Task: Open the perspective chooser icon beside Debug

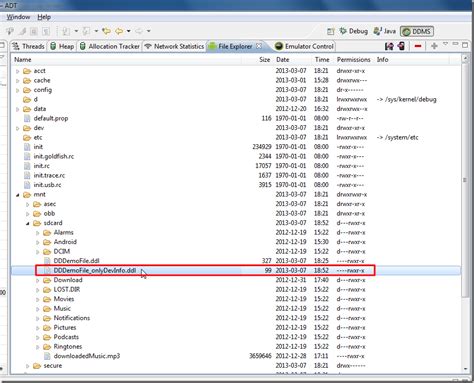Action: click(x=330, y=31)
